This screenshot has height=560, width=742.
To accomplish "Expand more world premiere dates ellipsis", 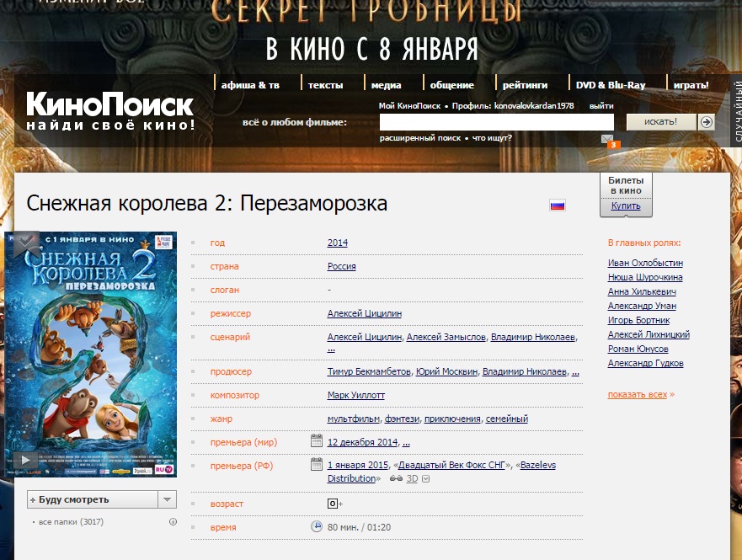I will (x=406, y=442).
